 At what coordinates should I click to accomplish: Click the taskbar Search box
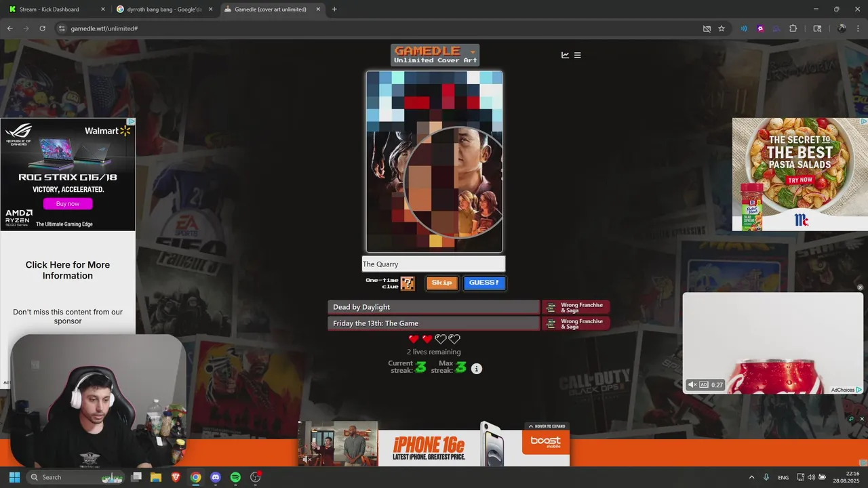pyautogui.click(x=75, y=477)
